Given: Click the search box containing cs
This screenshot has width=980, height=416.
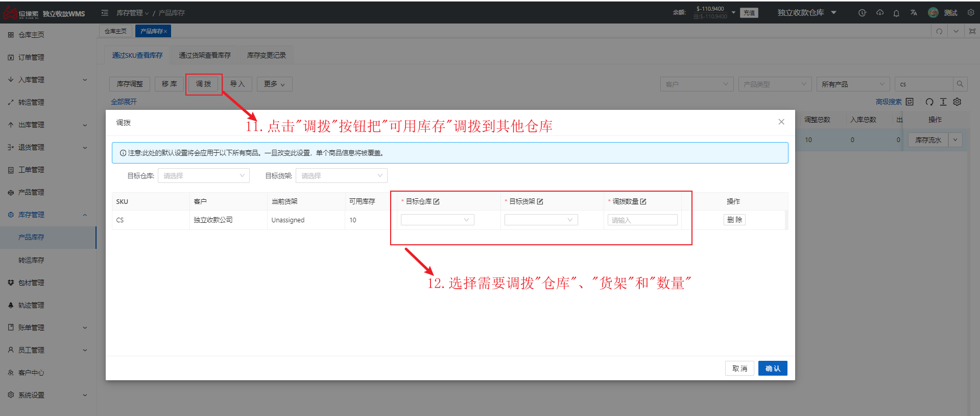Looking at the screenshot, I should (924, 84).
